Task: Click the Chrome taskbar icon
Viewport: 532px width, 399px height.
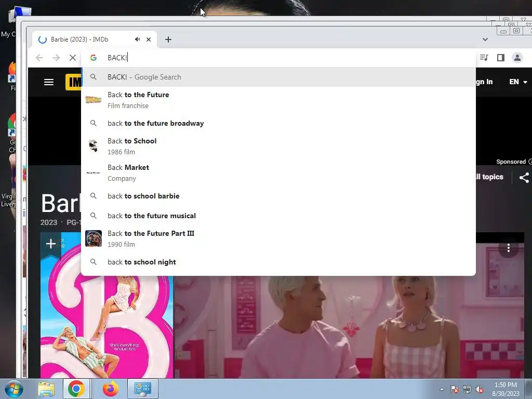Action: pos(76,389)
